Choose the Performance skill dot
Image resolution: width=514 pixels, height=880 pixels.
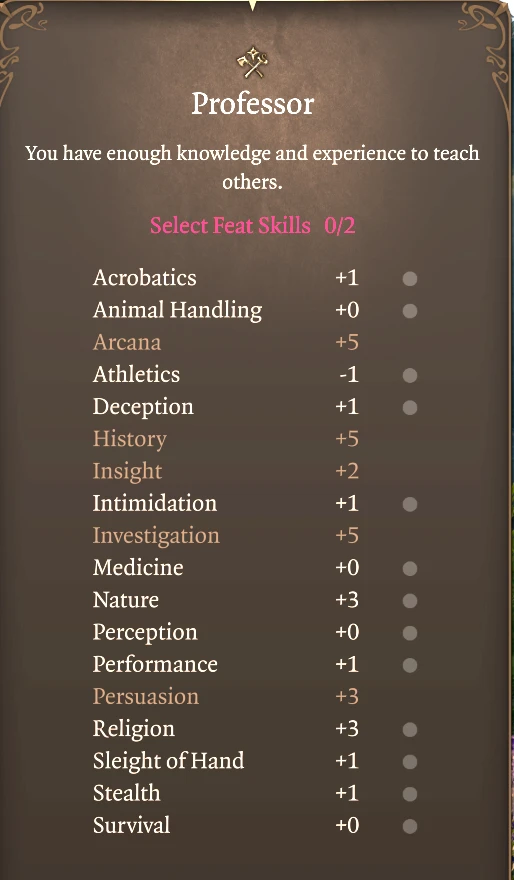[x=410, y=665]
